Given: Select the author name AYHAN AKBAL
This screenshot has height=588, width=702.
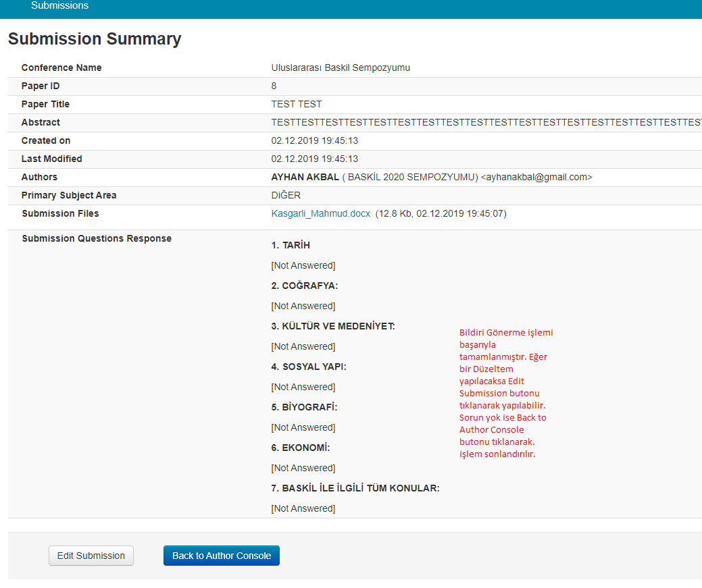Looking at the screenshot, I should (305, 178).
